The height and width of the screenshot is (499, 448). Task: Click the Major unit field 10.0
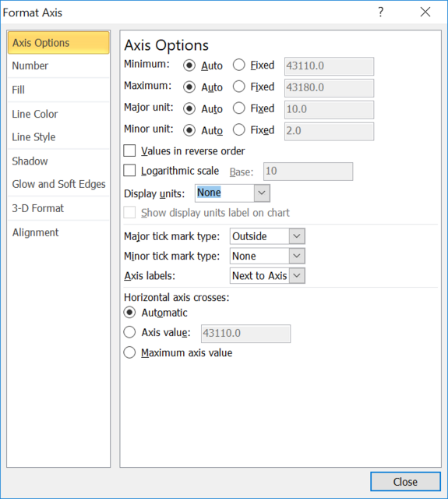pyautogui.click(x=329, y=109)
